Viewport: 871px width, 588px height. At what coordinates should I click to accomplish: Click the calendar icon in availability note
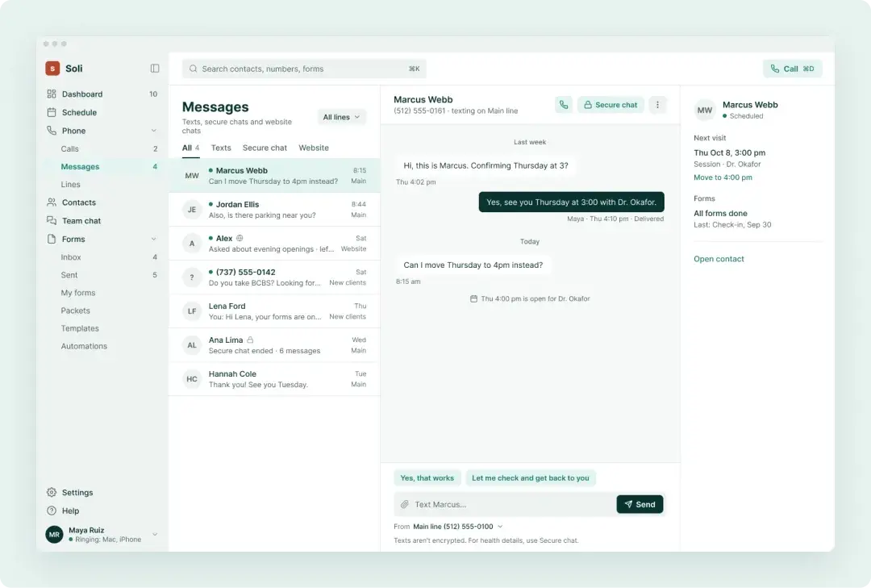pos(474,299)
